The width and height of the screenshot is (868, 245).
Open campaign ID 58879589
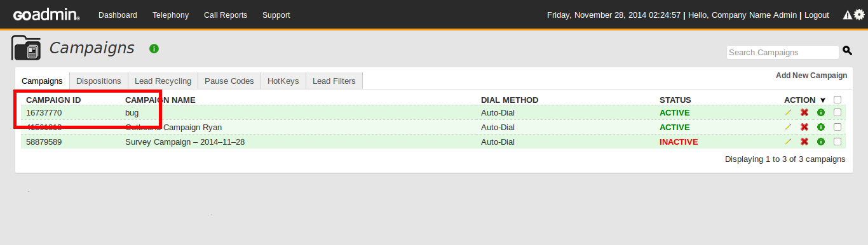[x=44, y=142]
